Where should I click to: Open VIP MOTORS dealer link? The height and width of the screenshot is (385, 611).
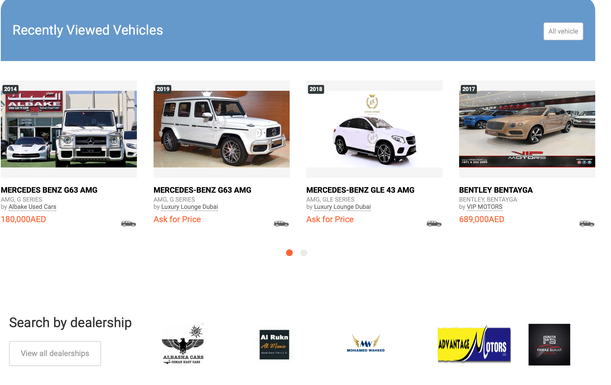pos(484,207)
